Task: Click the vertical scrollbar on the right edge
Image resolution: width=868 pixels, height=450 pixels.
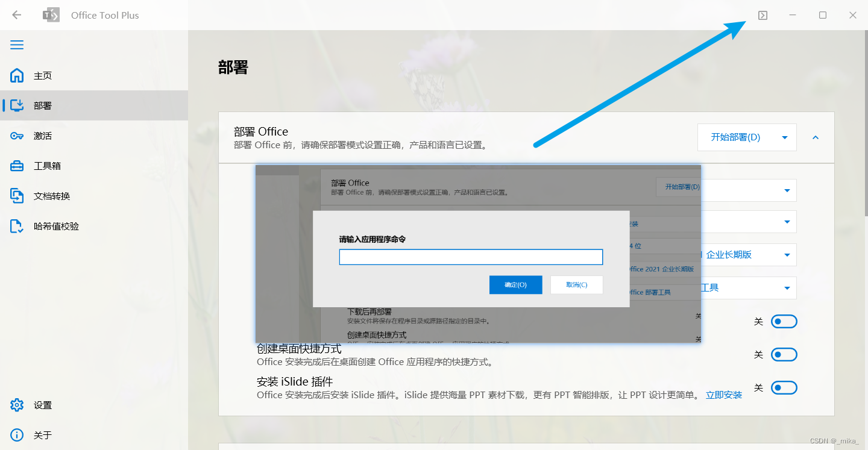Action: tap(866, 123)
